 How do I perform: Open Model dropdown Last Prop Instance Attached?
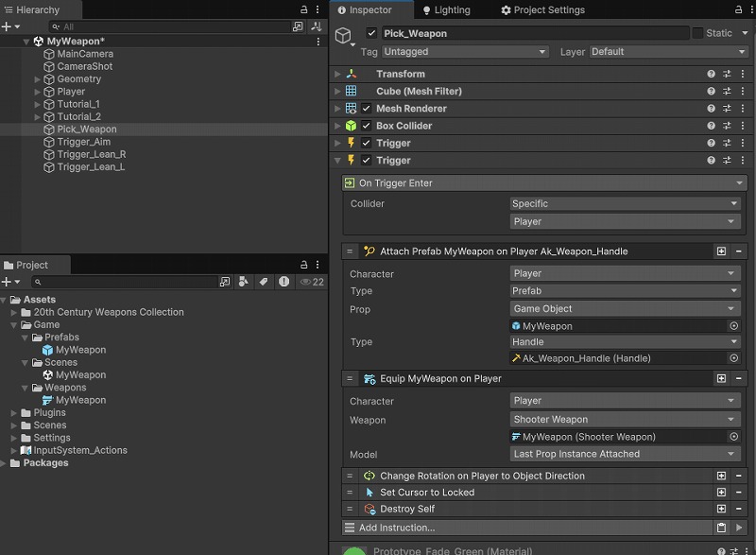coord(625,454)
